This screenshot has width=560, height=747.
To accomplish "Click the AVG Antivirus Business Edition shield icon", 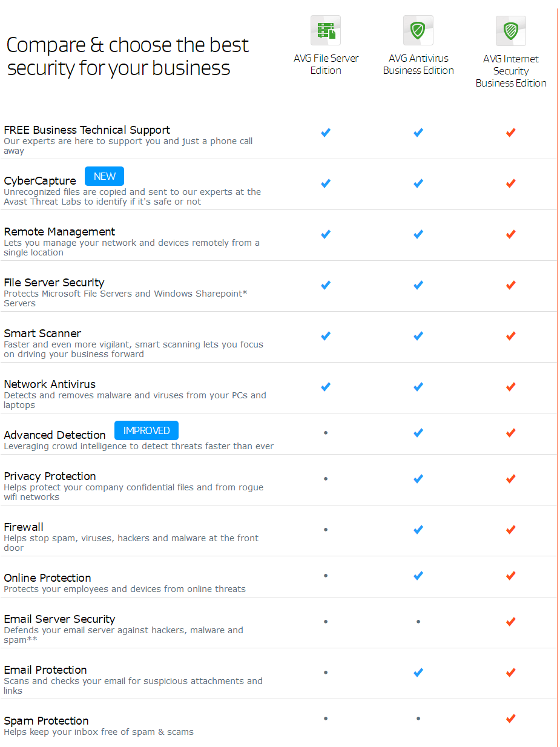I will 418,30.
